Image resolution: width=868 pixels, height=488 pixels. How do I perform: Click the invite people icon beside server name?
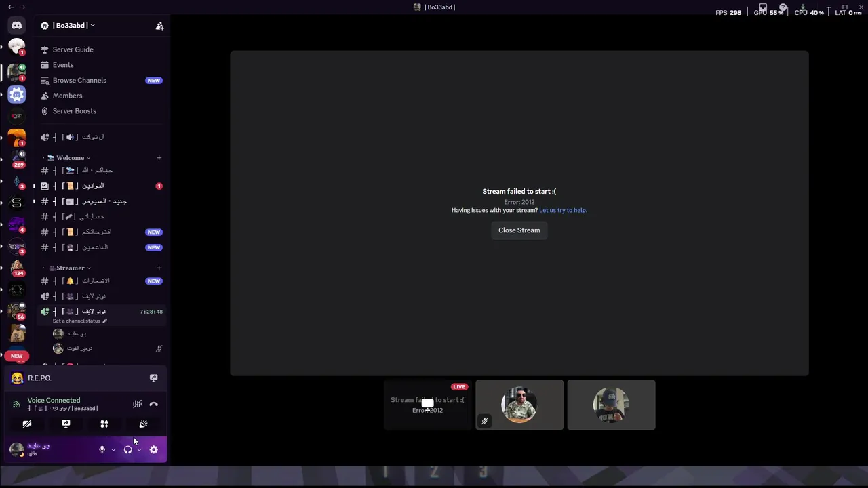(x=159, y=26)
